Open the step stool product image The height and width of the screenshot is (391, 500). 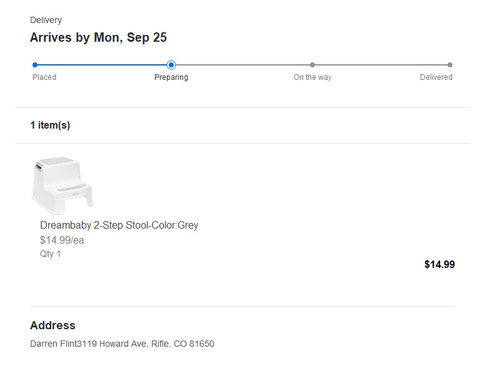coord(62,186)
